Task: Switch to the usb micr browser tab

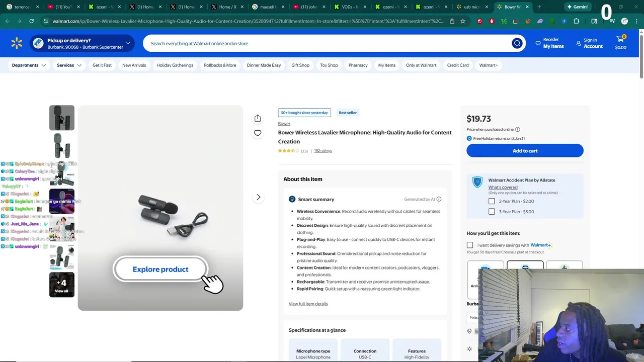Action: click(472, 7)
